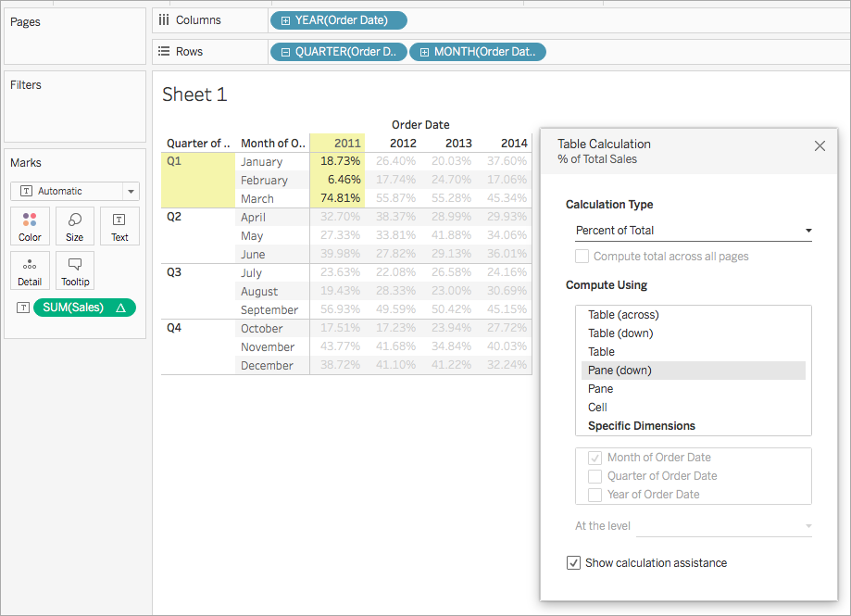
Task: Select Pane compute option
Action: click(693, 389)
